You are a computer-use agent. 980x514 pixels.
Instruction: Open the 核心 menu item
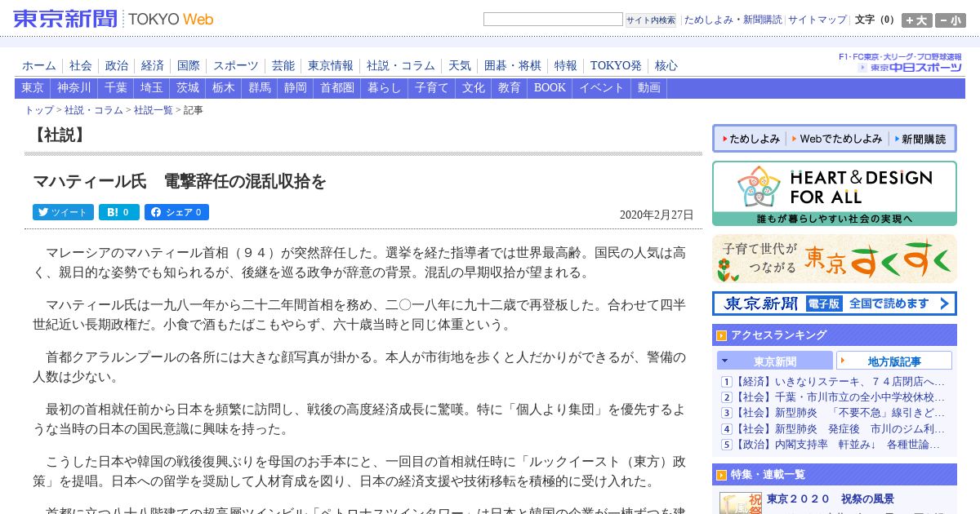tap(666, 65)
